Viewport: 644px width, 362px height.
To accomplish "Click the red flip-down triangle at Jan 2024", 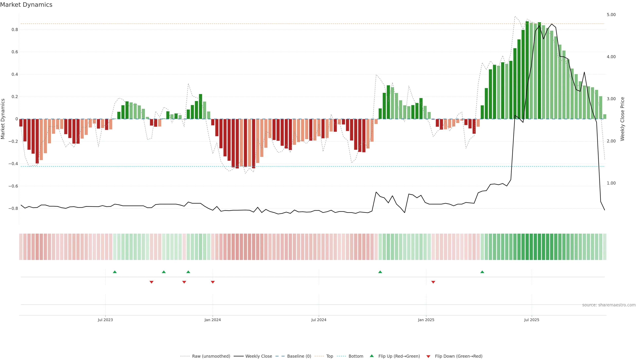I will pyautogui.click(x=213, y=282).
